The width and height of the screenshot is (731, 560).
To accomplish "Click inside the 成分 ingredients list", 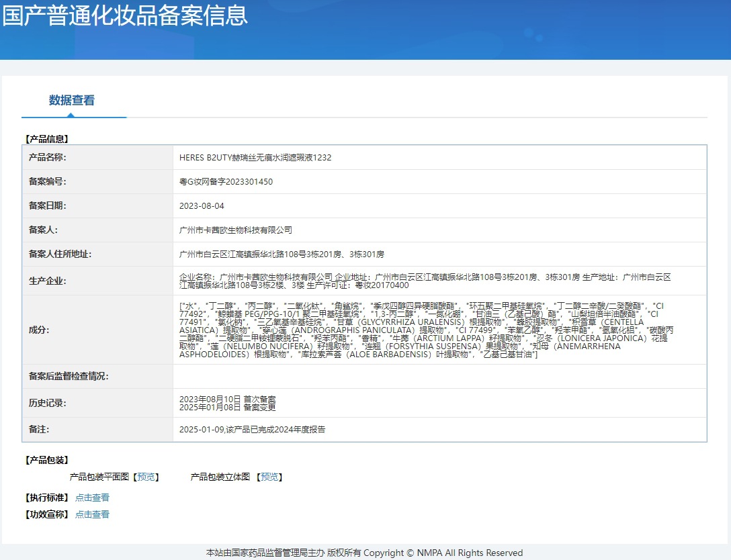I will (x=425, y=330).
